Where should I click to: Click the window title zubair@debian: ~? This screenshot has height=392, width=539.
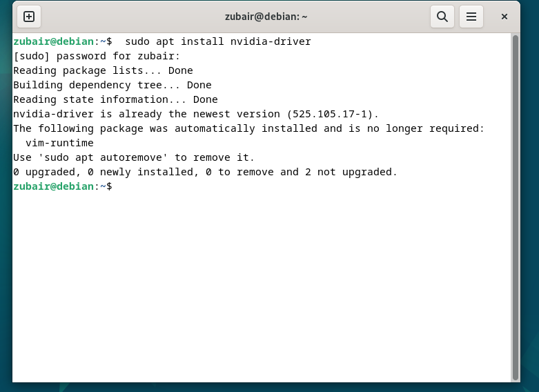point(266,17)
